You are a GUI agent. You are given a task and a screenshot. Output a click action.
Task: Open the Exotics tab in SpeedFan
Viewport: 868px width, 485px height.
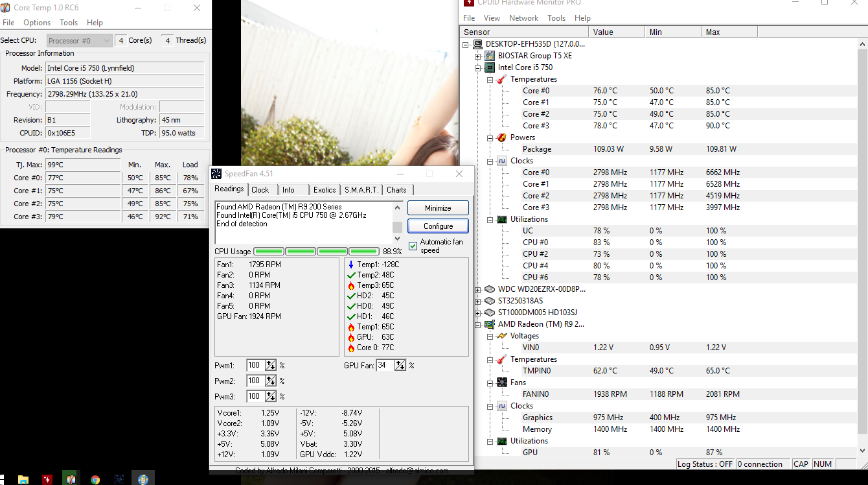tap(325, 190)
